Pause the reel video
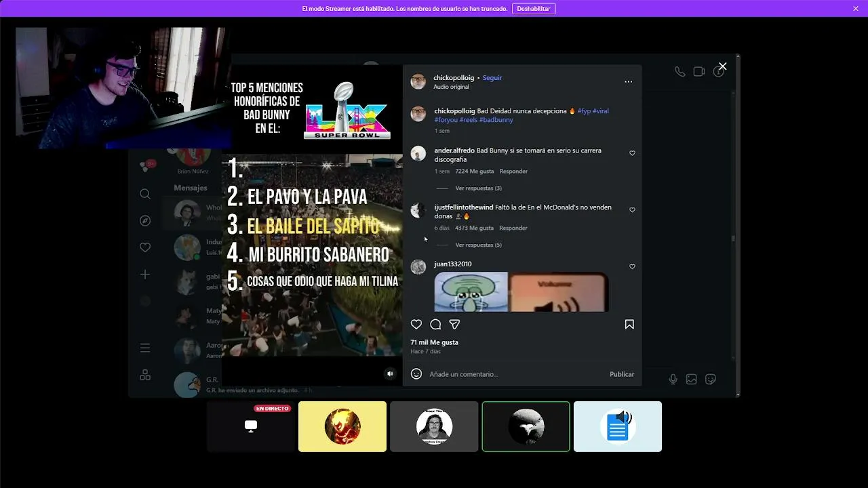The image size is (868, 488). point(313,225)
